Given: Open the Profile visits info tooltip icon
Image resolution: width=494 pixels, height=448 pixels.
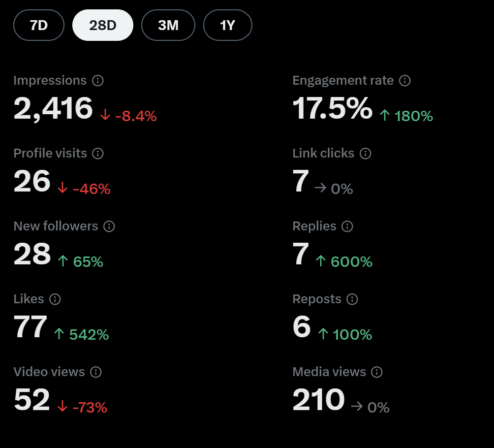Looking at the screenshot, I should point(98,154).
